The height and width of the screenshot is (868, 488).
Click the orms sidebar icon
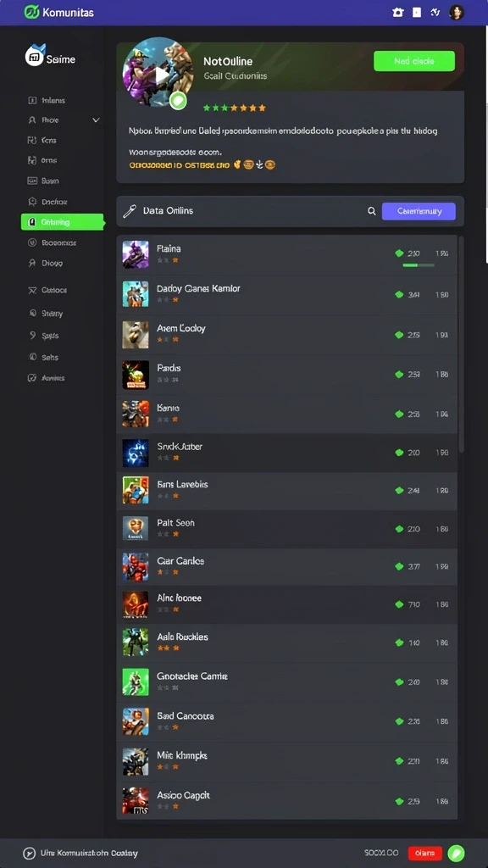click(x=31, y=160)
